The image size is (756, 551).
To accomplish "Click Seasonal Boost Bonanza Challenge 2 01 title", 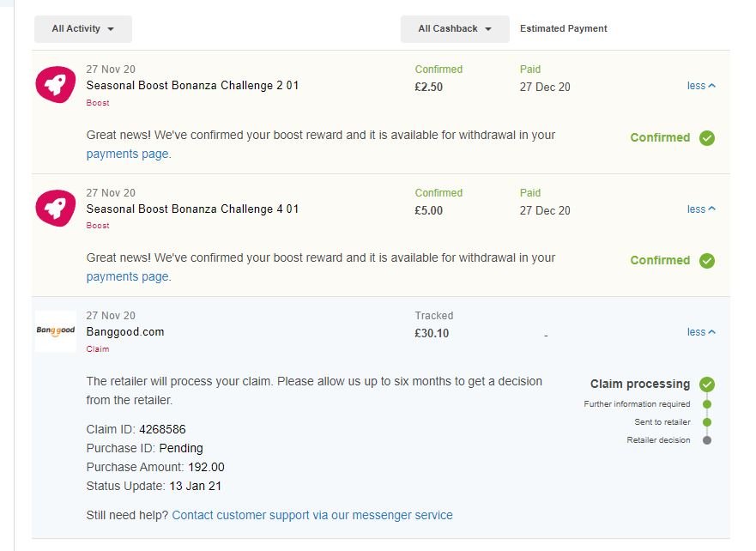I will (192, 85).
